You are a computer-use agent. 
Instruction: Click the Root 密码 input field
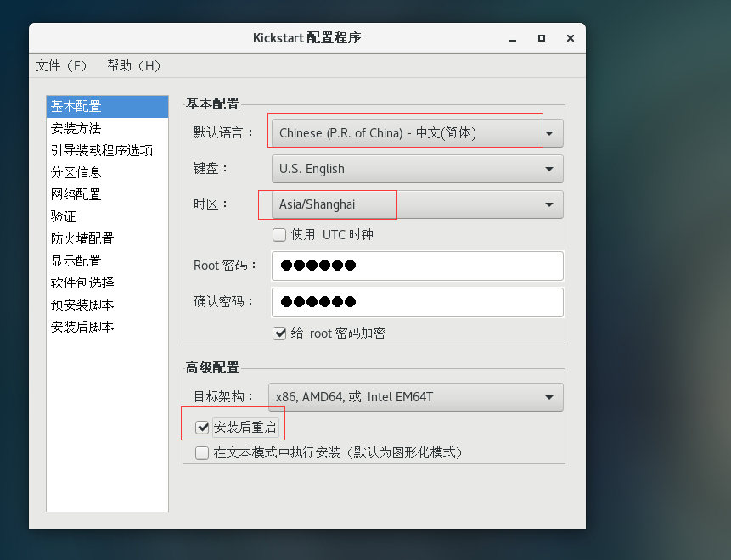click(x=417, y=266)
